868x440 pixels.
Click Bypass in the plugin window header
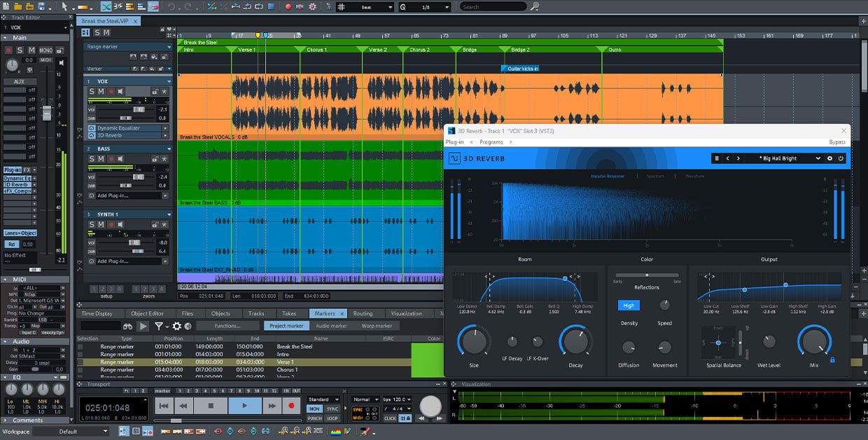click(x=837, y=142)
